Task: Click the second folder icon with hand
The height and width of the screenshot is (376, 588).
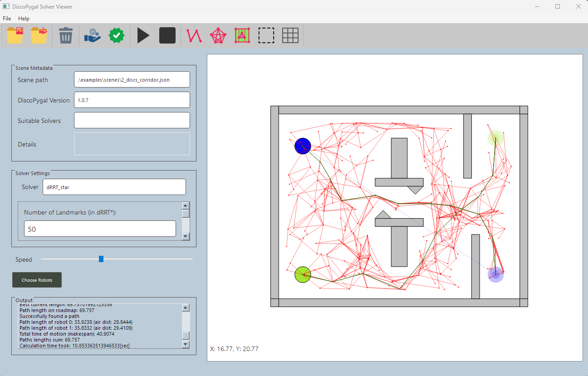Action: point(39,35)
